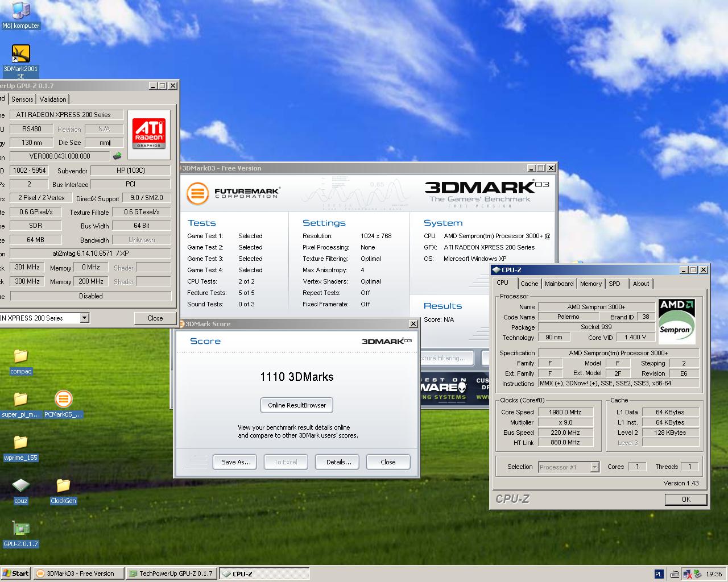728x582 pixels.
Task: Launch the GPU-Z.0.1.7 desktop icon
Action: (x=20, y=534)
